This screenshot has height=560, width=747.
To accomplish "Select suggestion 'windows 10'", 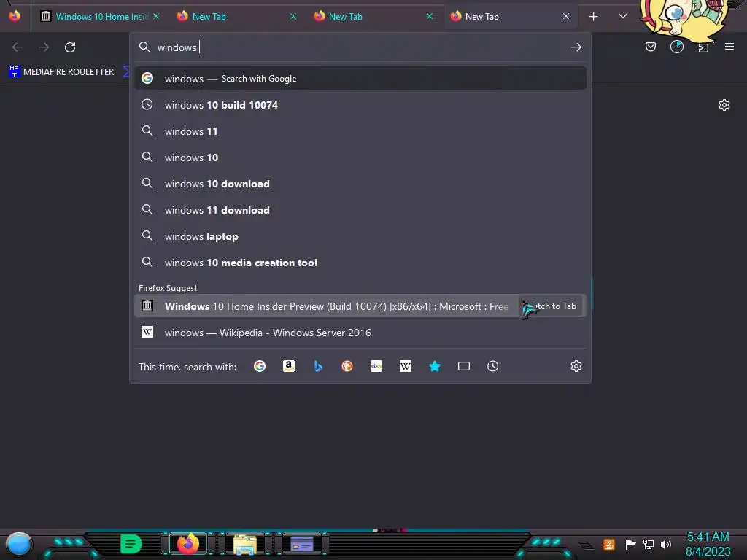I will [x=360, y=157].
